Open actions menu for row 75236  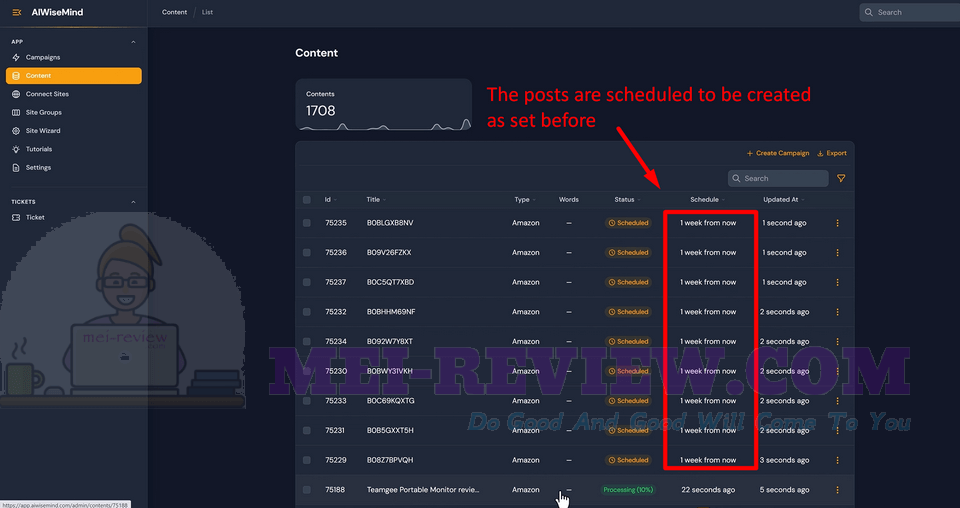point(838,253)
